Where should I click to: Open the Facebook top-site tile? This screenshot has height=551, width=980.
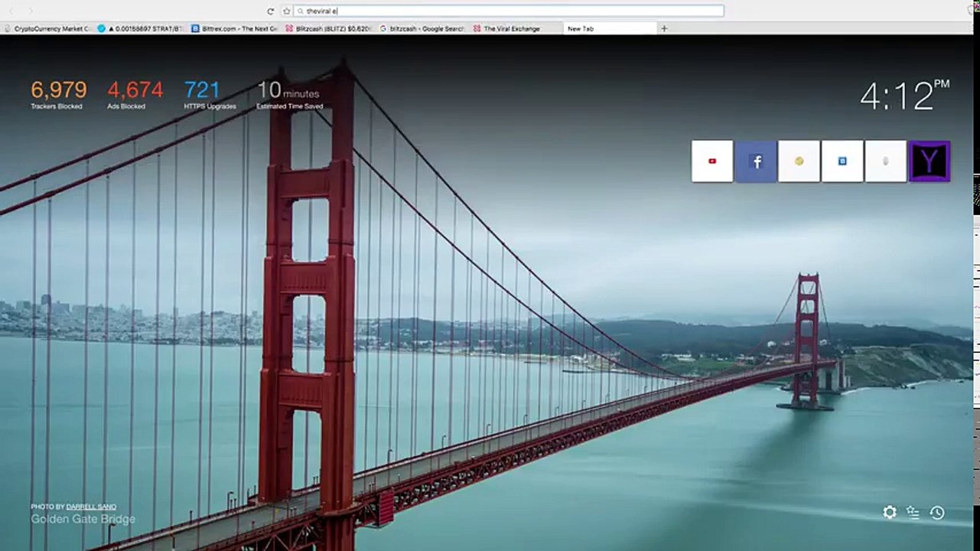(756, 161)
